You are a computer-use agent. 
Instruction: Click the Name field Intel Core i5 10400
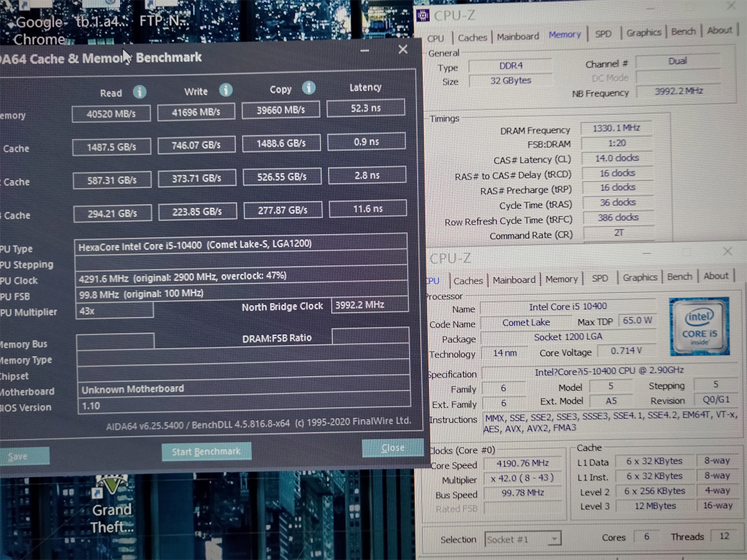pos(568,307)
